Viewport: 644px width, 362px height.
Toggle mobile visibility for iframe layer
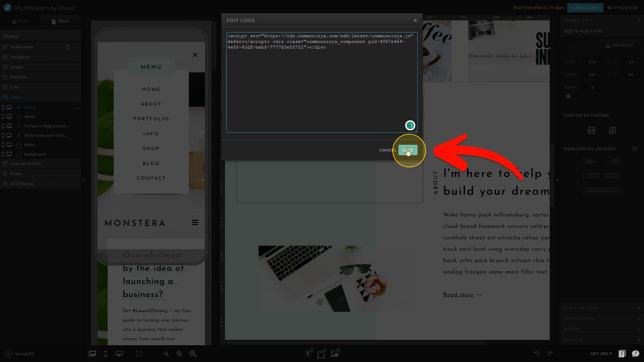click(3, 107)
